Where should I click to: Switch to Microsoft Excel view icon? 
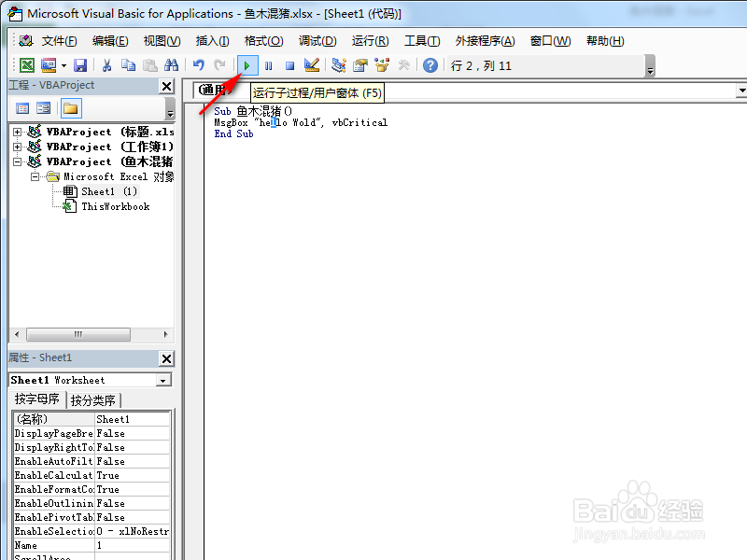(x=27, y=65)
